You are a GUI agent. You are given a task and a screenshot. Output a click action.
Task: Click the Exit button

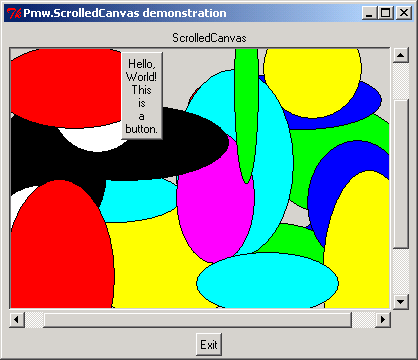click(x=209, y=344)
